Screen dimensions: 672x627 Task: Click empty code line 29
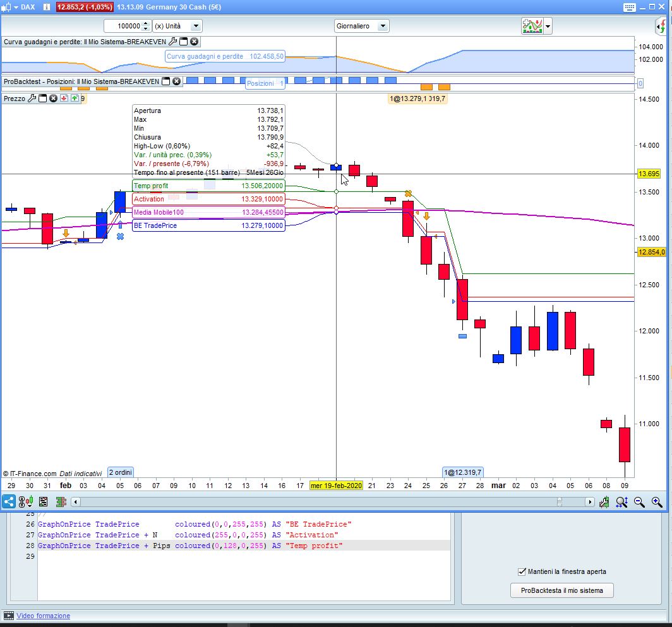(x=244, y=556)
